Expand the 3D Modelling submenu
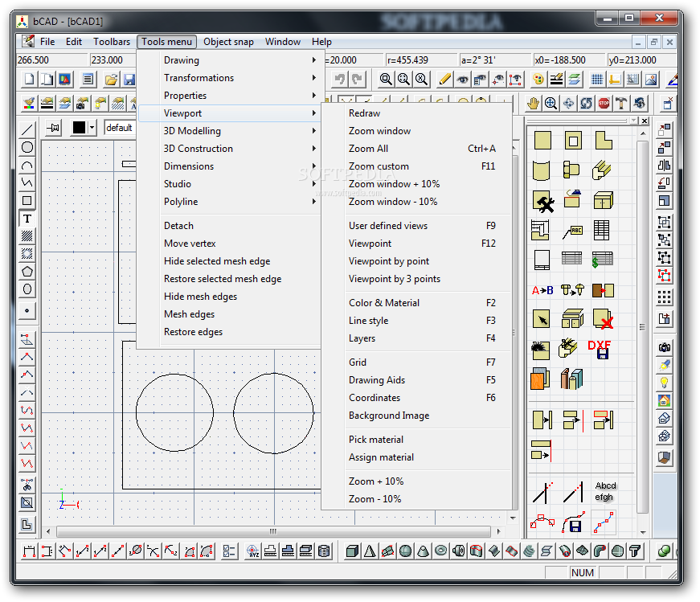The height and width of the screenshot is (602, 700). click(x=229, y=131)
